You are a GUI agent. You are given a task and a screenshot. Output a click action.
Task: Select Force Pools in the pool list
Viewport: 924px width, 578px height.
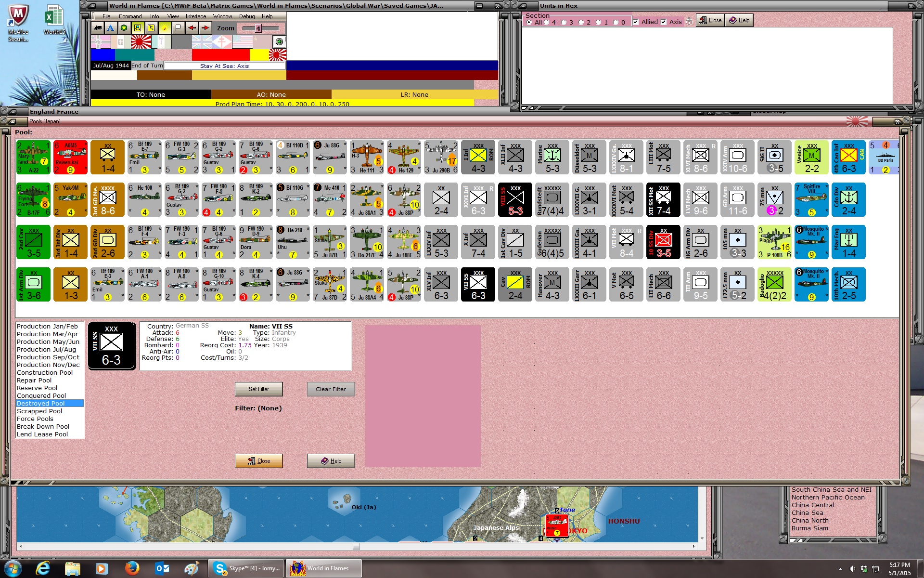point(35,419)
